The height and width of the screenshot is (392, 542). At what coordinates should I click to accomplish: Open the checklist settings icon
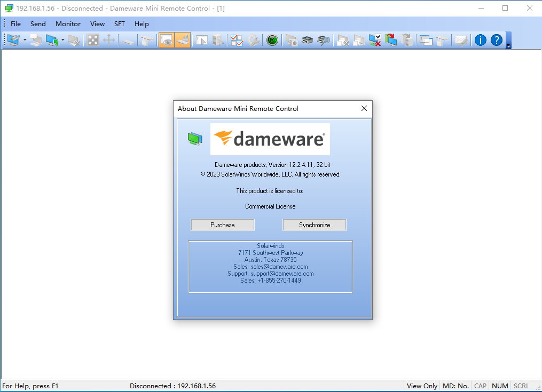(x=237, y=40)
